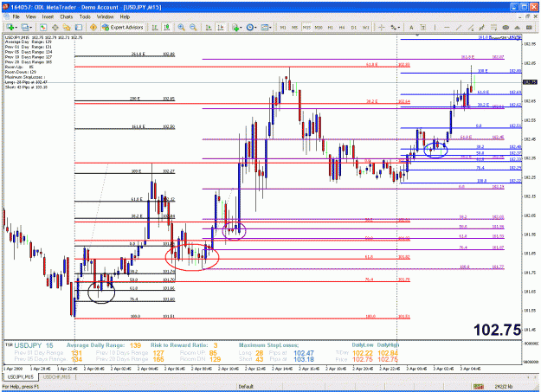Viewport: 541px width, 392px height.
Task: Toggle chart shift from right border
Action: (x=221, y=28)
